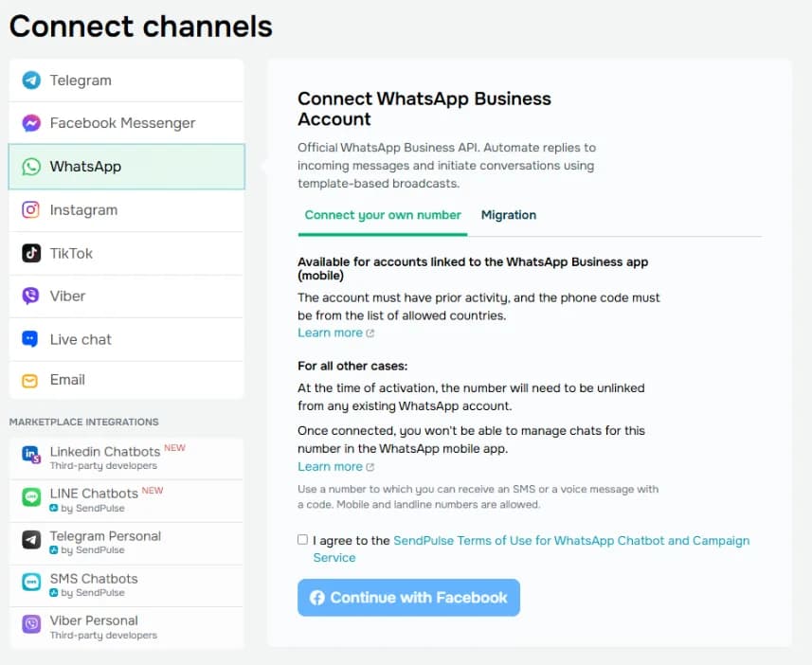Open Learn more link about allowed countries

point(335,333)
